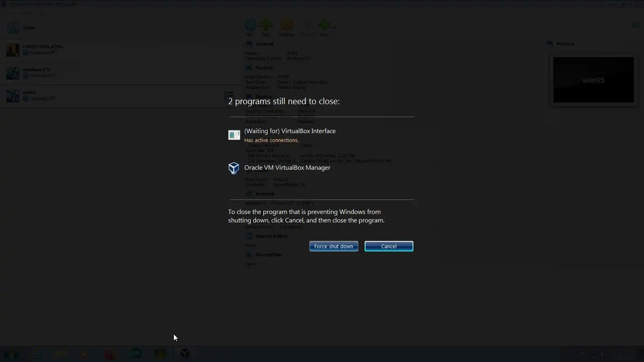
Task: Click the Shared folders section header
Action: tap(272, 236)
